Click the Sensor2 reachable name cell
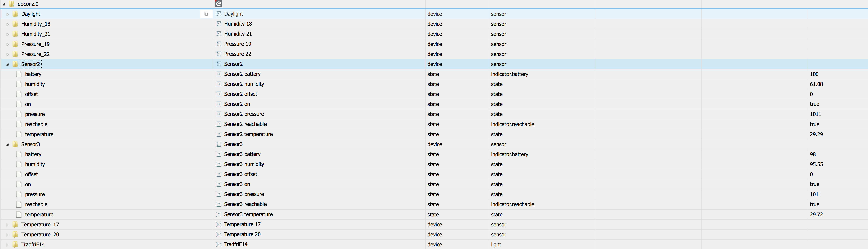 (x=245, y=124)
